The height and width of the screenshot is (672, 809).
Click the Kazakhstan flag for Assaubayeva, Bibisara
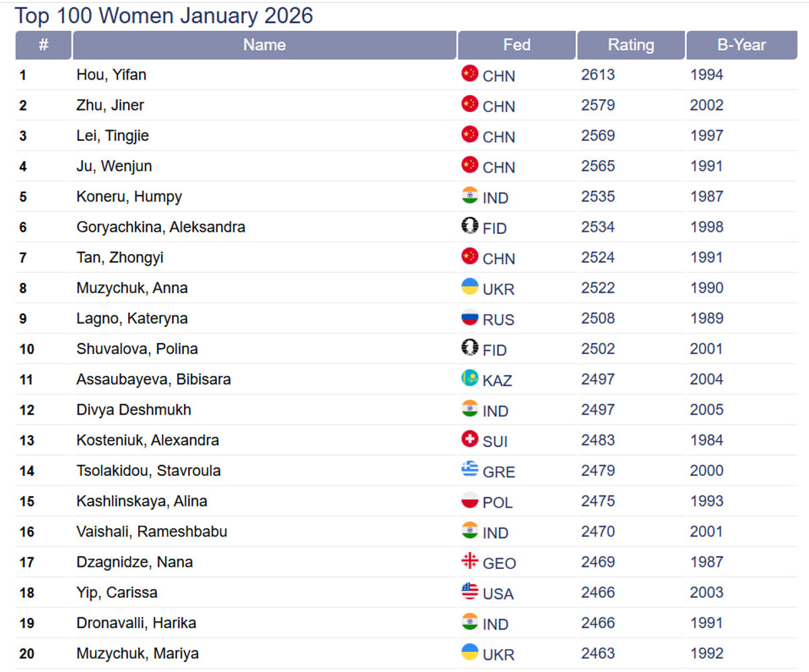point(470,378)
